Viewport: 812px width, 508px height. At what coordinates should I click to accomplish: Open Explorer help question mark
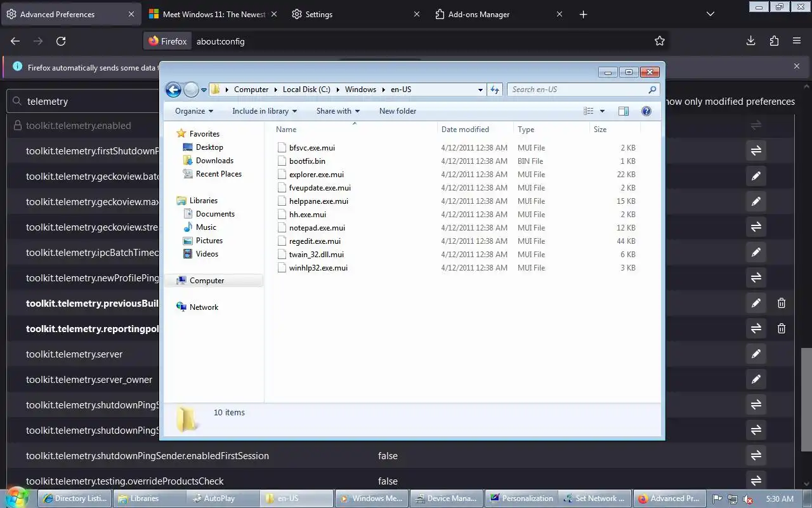click(646, 111)
